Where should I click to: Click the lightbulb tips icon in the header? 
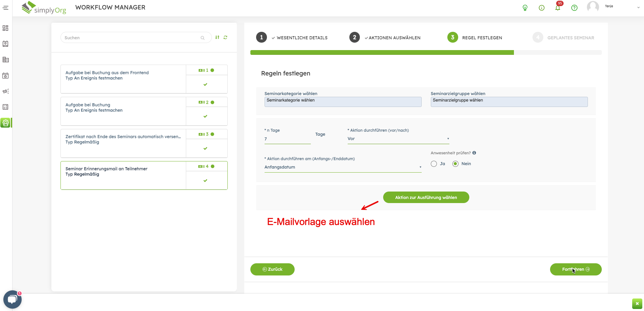[x=525, y=8]
